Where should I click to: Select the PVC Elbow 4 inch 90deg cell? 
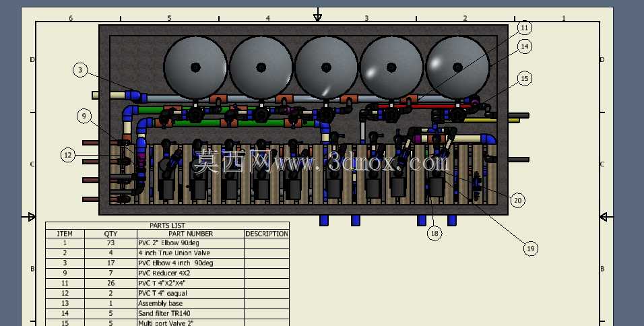click(191, 263)
